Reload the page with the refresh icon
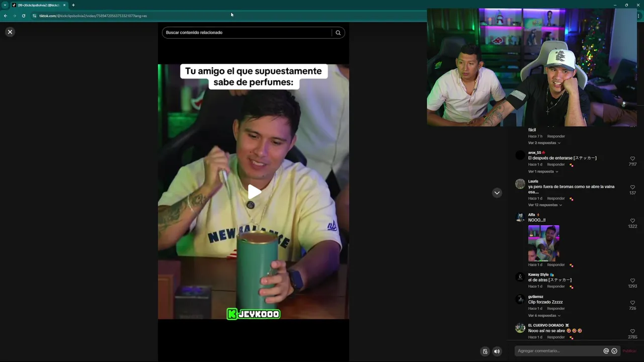Viewport: 644px width, 362px height. pos(24,16)
